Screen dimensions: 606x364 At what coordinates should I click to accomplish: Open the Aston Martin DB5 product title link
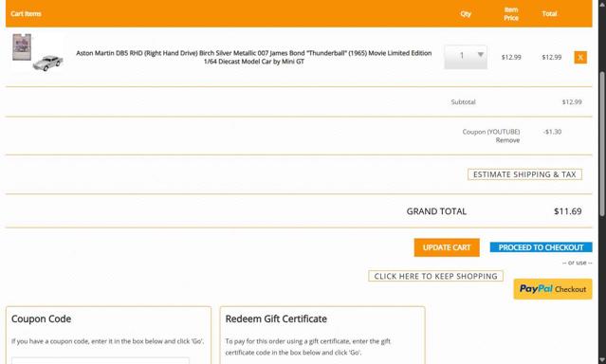pos(253,57)
